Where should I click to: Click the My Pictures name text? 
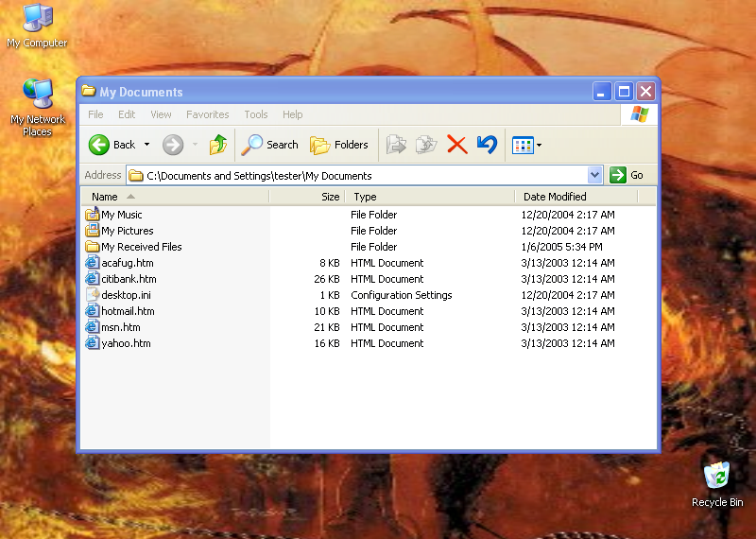128,231
